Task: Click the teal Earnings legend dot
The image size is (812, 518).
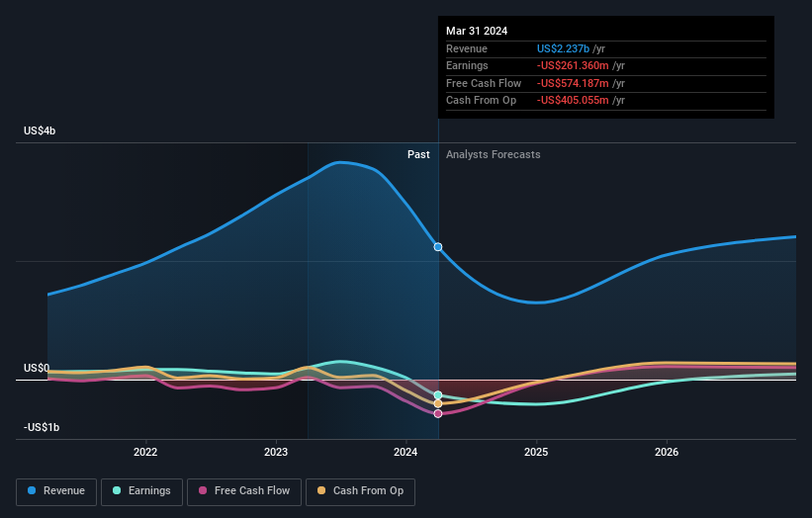Action: tap(117, 490)
